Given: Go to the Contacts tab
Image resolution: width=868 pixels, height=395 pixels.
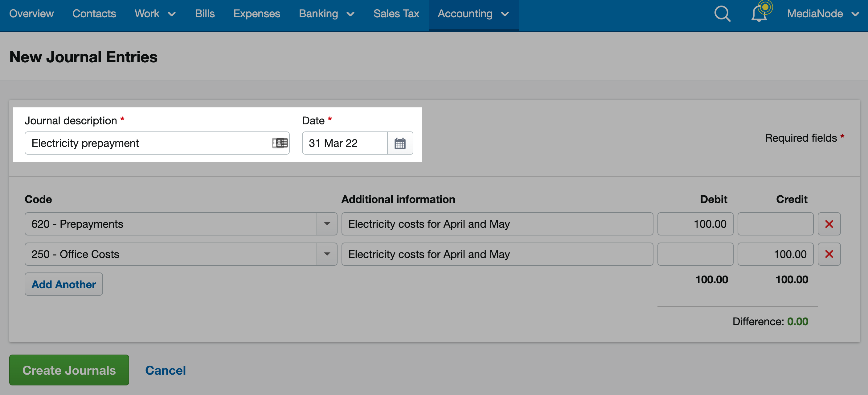Looking at the screenshot, I should [94, 14].
